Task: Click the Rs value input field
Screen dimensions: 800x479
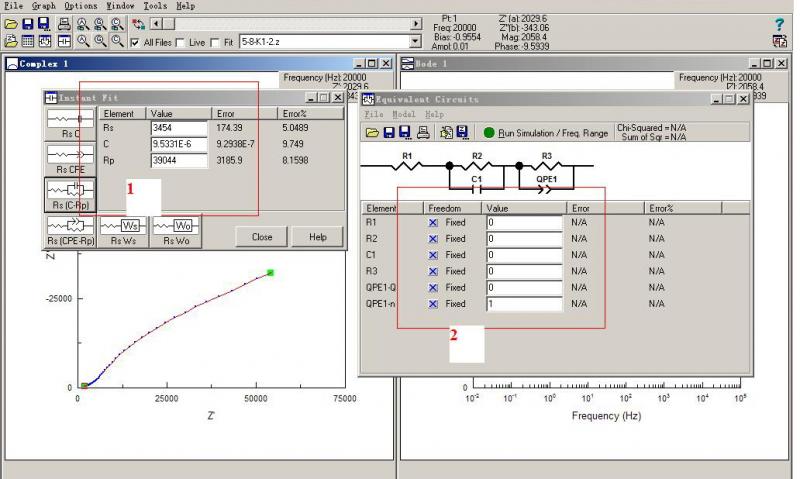Action: [179, 128]
